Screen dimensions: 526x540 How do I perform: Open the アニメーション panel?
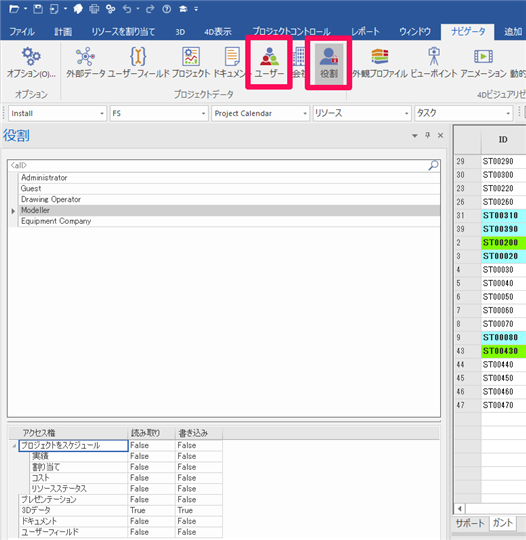483,63
